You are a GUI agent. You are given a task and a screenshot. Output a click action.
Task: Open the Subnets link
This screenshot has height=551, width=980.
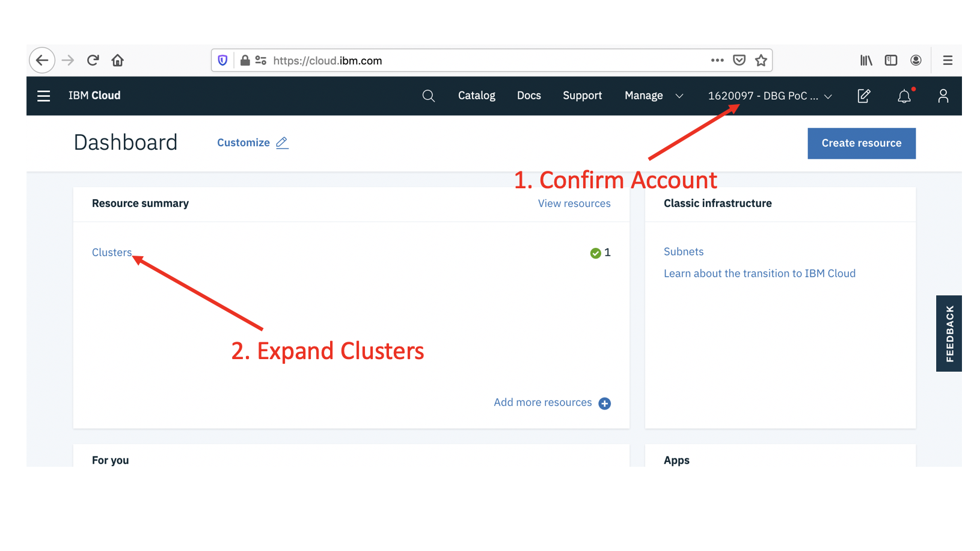(684, 251)
